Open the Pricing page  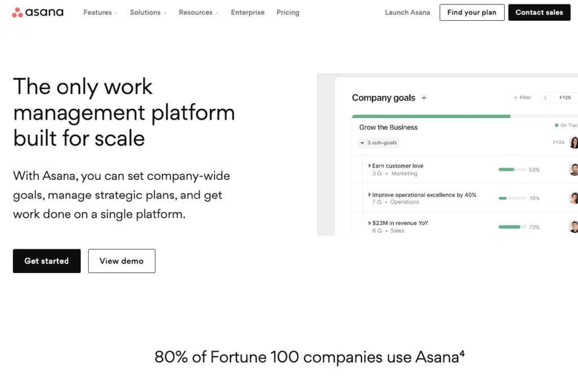point(288,12)
